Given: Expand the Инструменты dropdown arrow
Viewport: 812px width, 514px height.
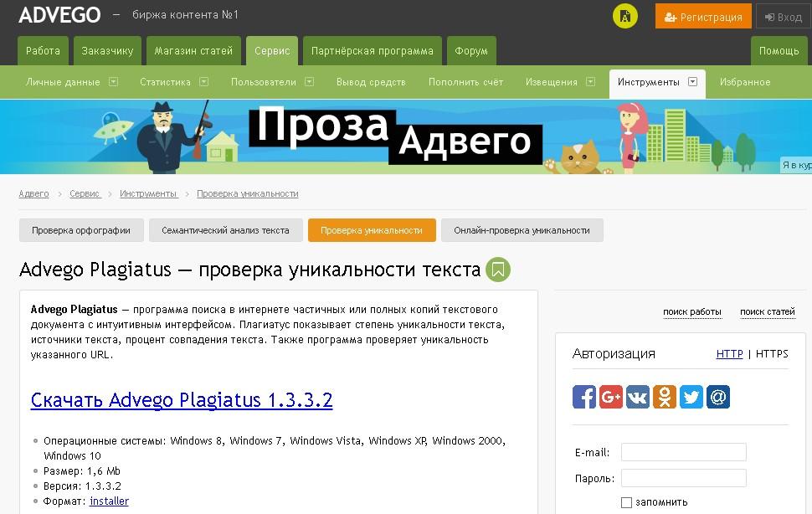Looking at the screenshot, I should tap(692, 82).
